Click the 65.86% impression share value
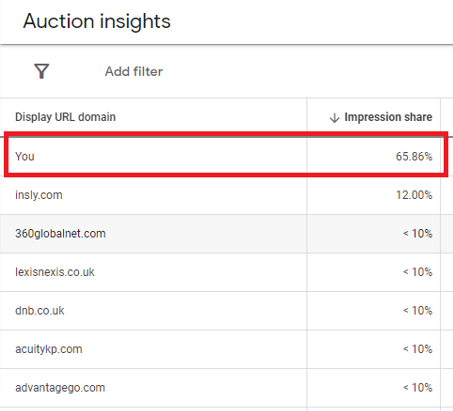The width and height of the screenshot is (453, 411). tap(414, 156)
